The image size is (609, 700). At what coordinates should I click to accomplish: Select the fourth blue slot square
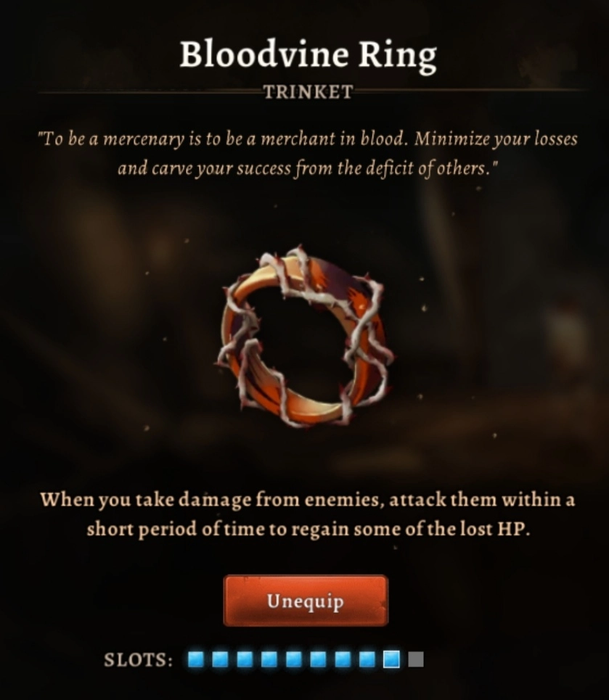269,659
